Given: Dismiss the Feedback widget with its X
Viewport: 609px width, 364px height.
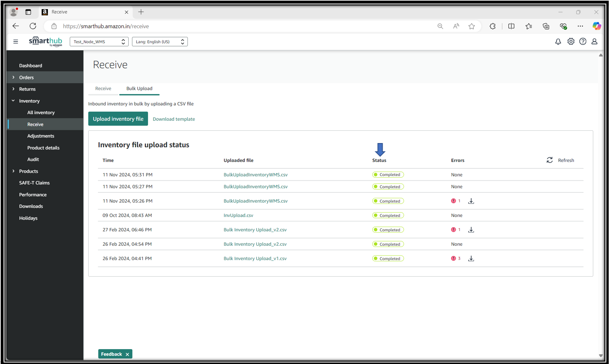Looking at the screenshot, I should click(x=127, y=355).
